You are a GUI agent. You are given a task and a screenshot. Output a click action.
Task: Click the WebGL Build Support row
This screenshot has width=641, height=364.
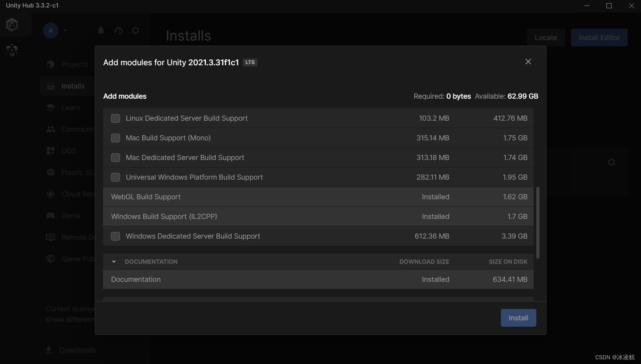318,197
